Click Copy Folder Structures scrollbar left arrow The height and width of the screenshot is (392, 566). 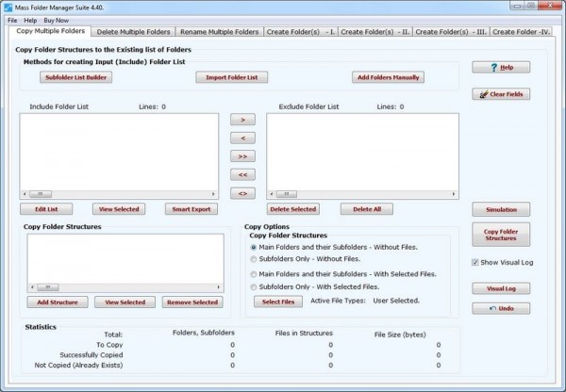point(32,287)
